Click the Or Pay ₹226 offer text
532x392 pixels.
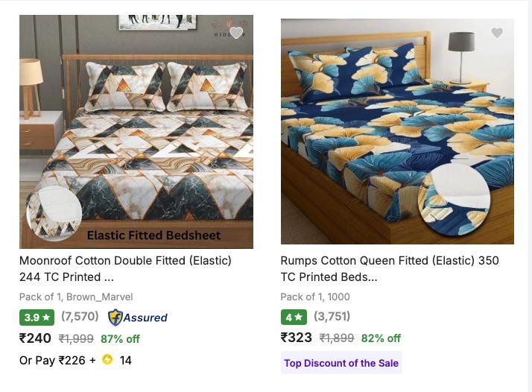[57, 360]
